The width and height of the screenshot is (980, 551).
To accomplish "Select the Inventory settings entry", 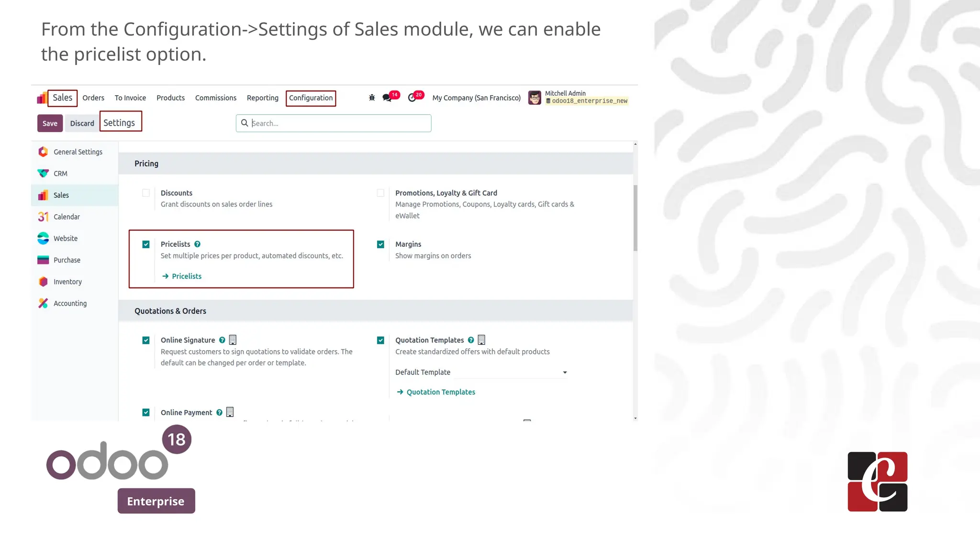I will coord(75,282).
